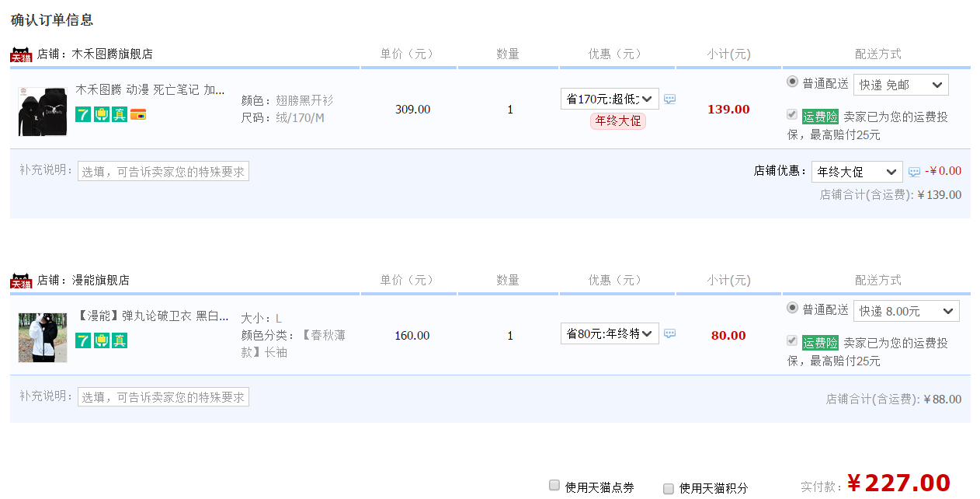This screenshot has width=980, height=499.
Task: Click the black hoodie product thumbnail
Action: [43, 111]
